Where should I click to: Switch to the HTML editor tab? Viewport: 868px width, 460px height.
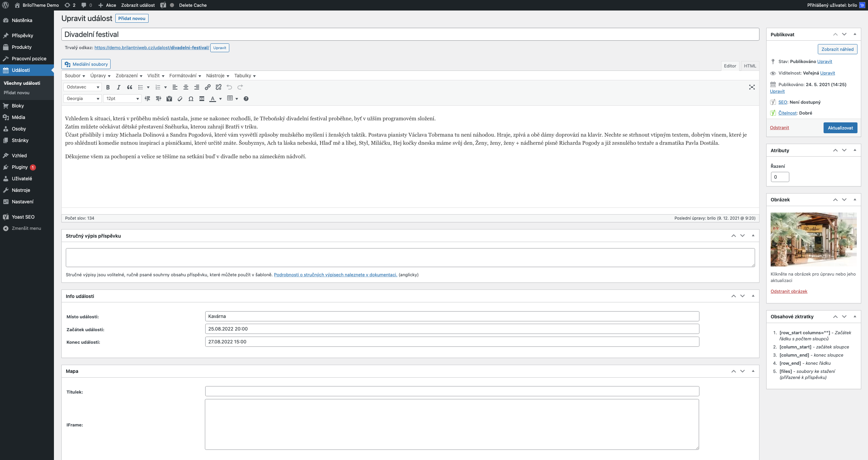click(x=750, y=66)
